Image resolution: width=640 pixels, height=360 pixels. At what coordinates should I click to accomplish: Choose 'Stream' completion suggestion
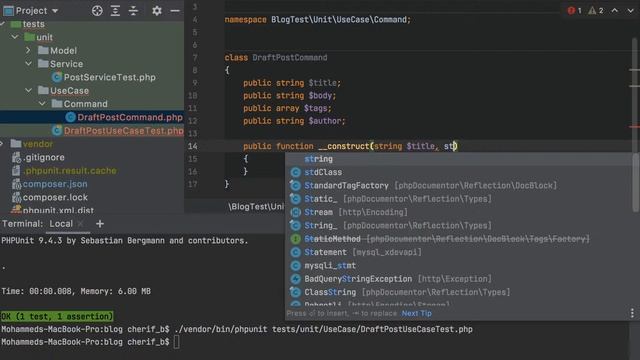[459, 212]
